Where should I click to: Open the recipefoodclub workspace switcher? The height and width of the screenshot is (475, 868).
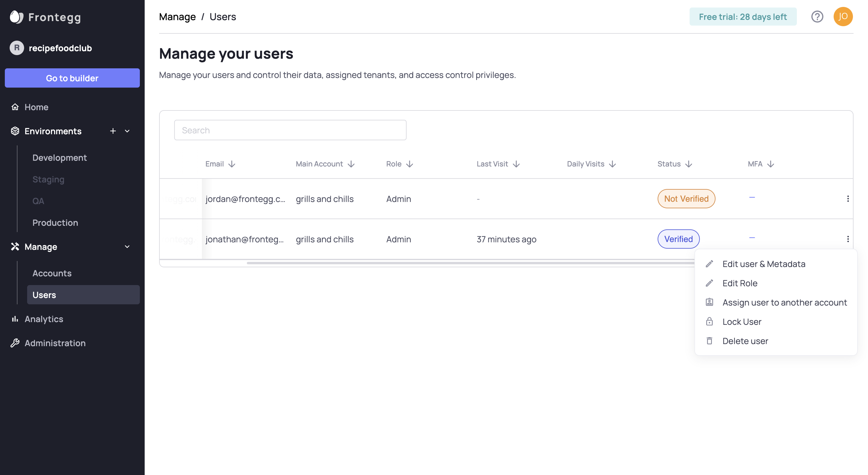51,48
